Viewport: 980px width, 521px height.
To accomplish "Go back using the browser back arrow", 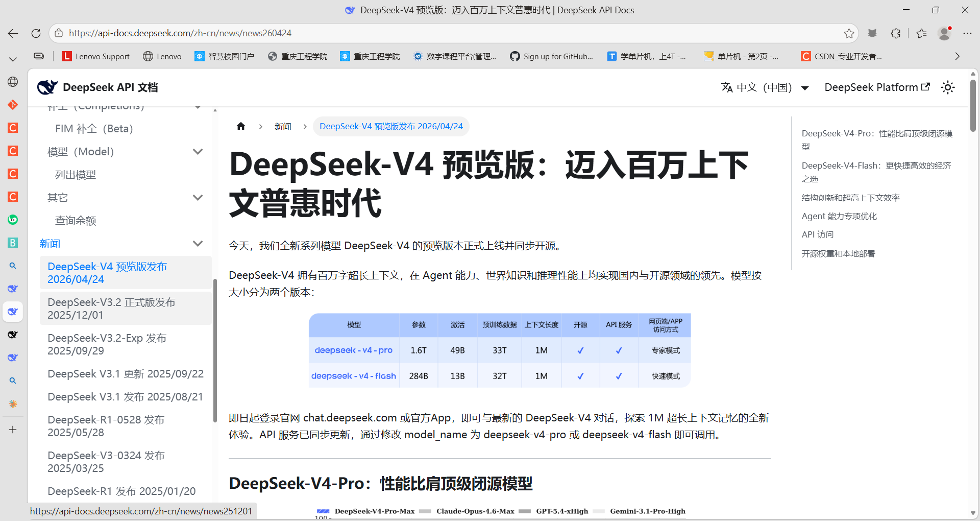I will click(x=13, y=33).
